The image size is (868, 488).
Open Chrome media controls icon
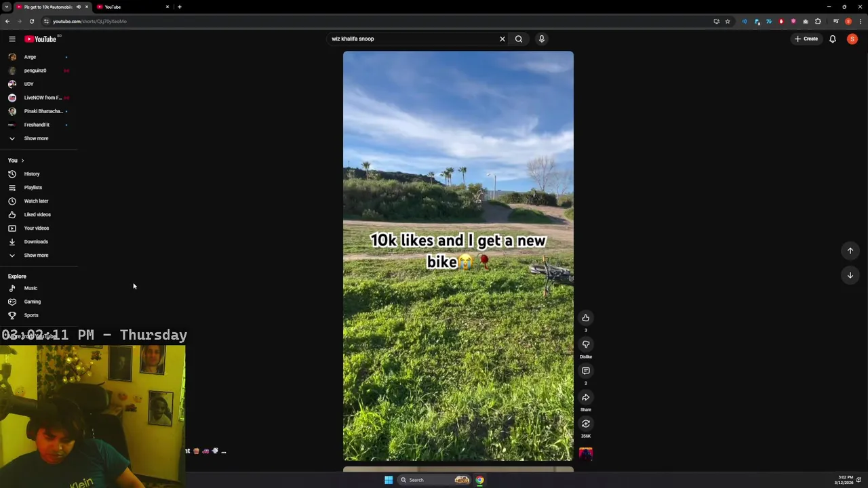pyautogui.click(x=836, y=21)
